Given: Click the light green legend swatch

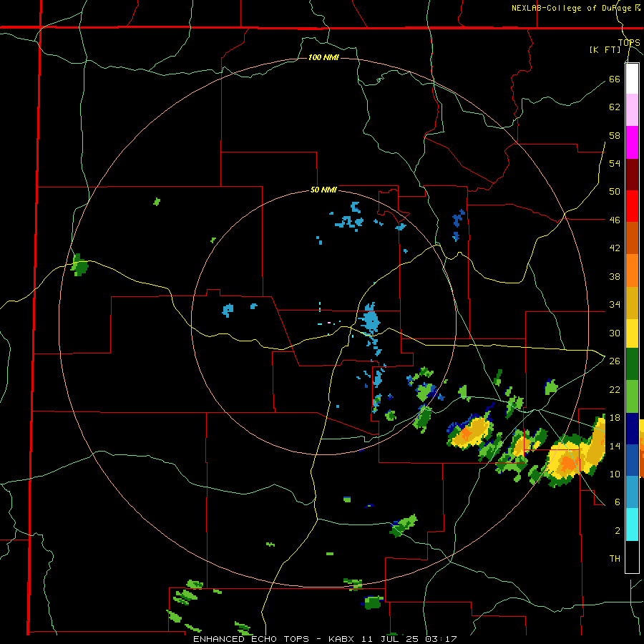Looking at the screenshot, I should [x=632, y=396].
